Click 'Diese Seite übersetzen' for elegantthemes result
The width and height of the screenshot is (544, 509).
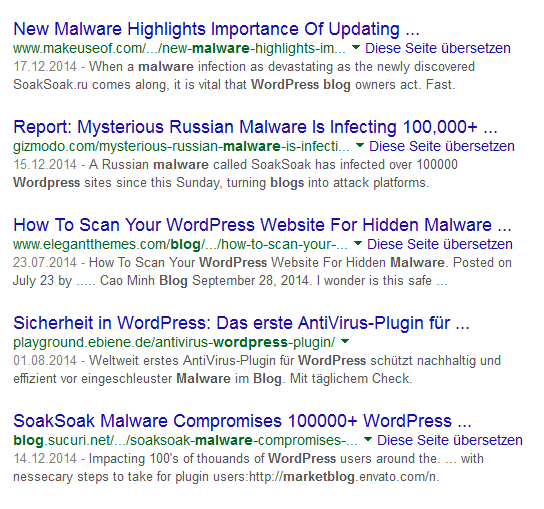440,244
